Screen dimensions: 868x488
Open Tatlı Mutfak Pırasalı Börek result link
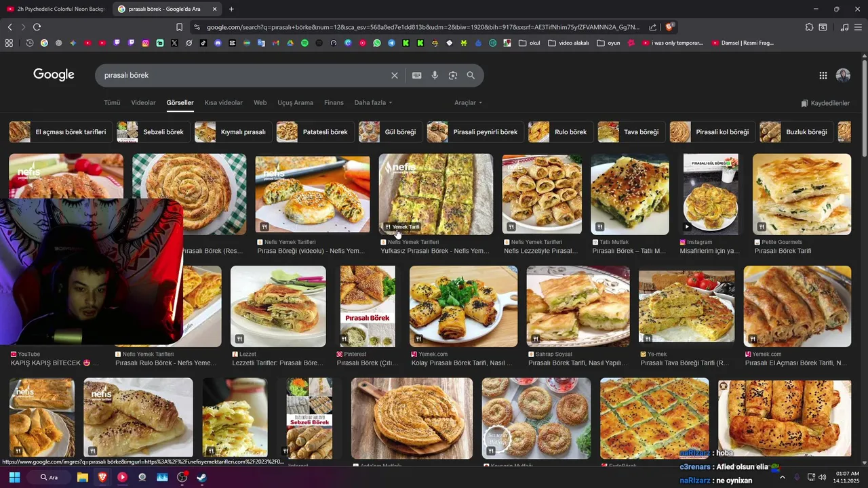pyautogui.click(x=630, y=251)
